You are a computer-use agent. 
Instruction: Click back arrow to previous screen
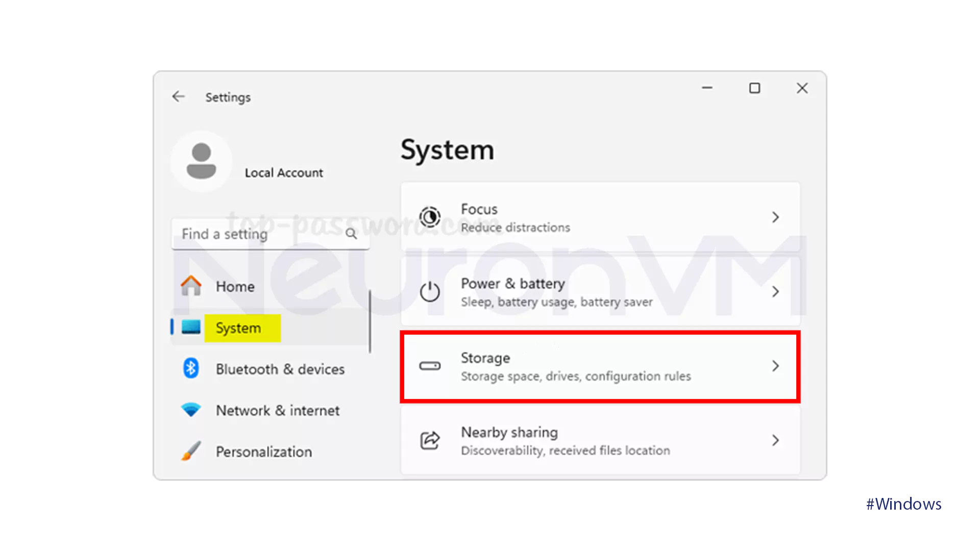(x=178, y=96)
